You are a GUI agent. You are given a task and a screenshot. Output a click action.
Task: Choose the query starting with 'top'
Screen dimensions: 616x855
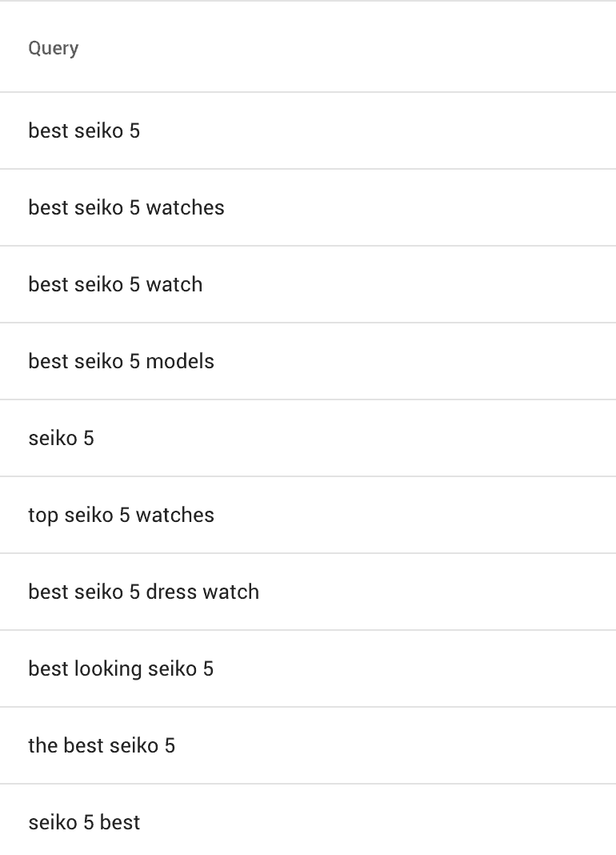pyautogui.click(x=121, y=516)
